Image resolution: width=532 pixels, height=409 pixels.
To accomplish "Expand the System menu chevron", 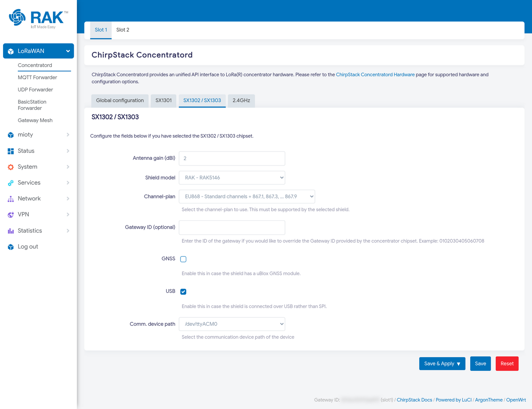I will pyautogui.click(x=68, y=167).
